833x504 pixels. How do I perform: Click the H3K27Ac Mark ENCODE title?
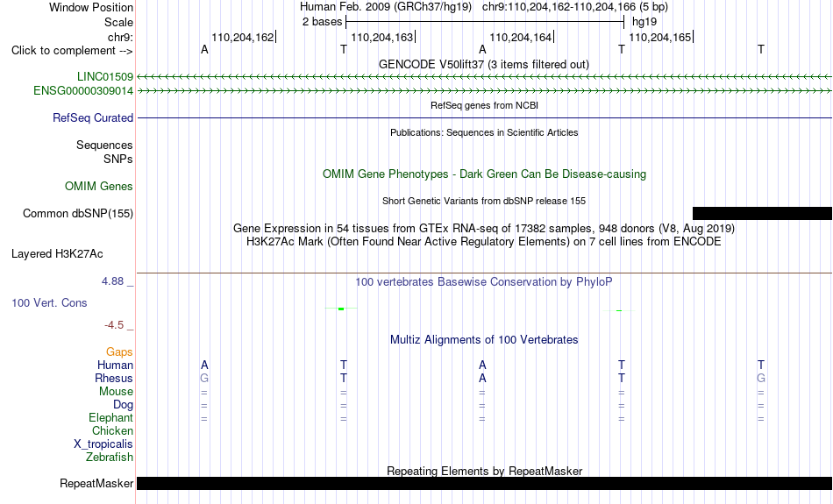pos(484,242)
